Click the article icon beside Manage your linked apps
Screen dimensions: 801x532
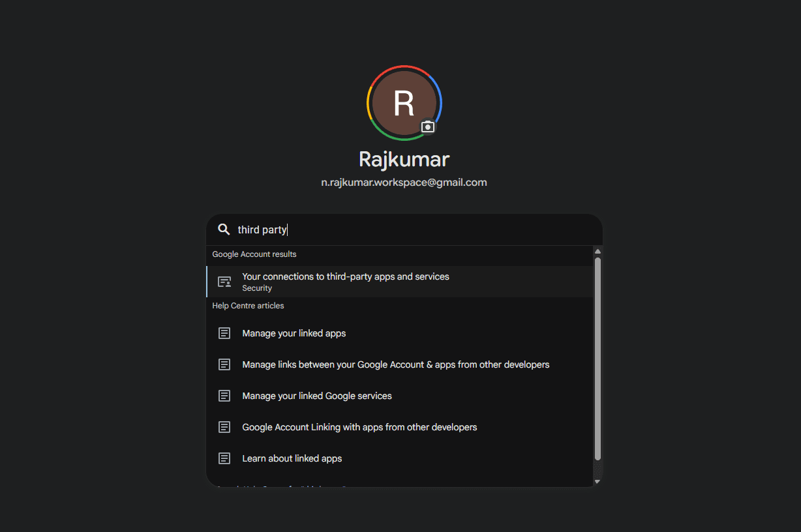(x=224, y=333)
